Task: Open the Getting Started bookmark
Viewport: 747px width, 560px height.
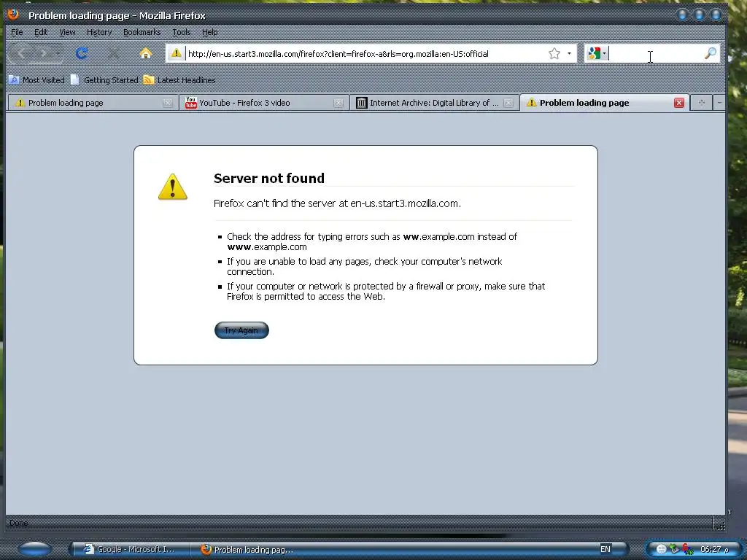Action: (x=104, y=80)
